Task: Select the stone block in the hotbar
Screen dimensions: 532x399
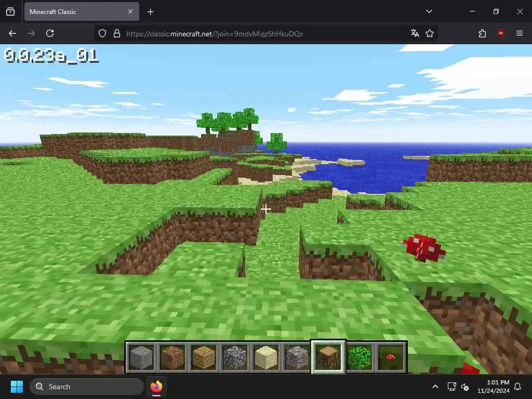Action: click(141, 357)
